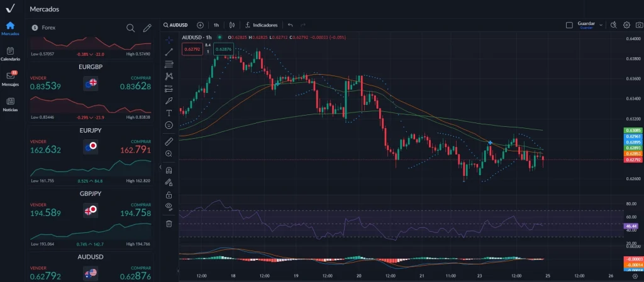This screenshot has width=644, height=282.
Task: Click EURGBP COMPRAR price 0.83628
Action: point(136,87)
